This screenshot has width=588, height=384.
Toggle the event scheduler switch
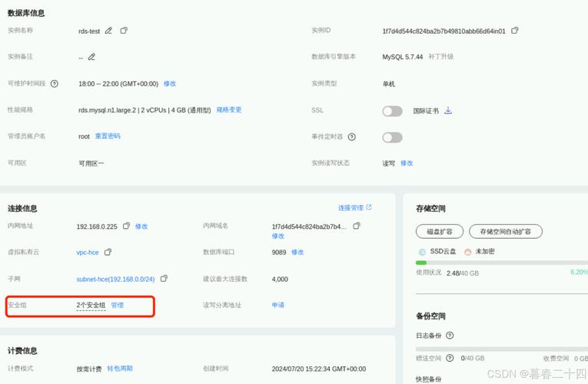[x=392, y=137]
